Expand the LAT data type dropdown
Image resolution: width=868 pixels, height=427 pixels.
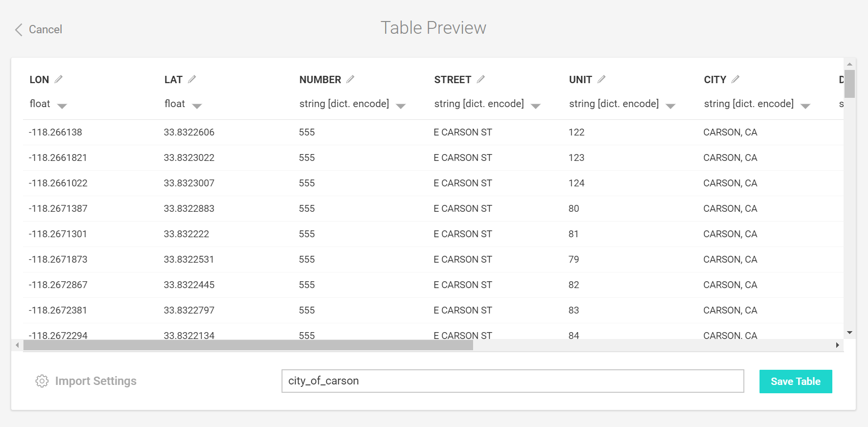click(197, 106)
